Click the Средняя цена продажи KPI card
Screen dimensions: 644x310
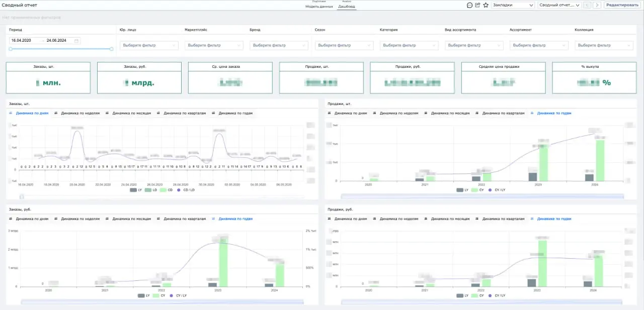click(503, 78)
